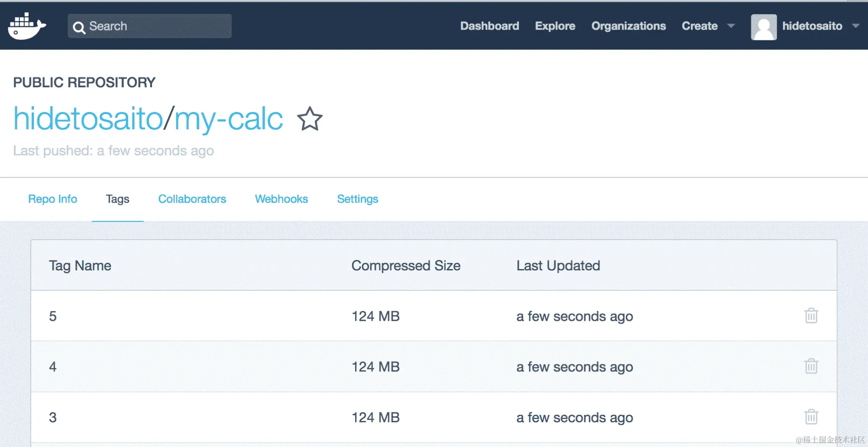Screen dimensions: 868x447
Task: Delete tag 5 with trash icon
Action: pyautogui.click(x=811, y=316)
